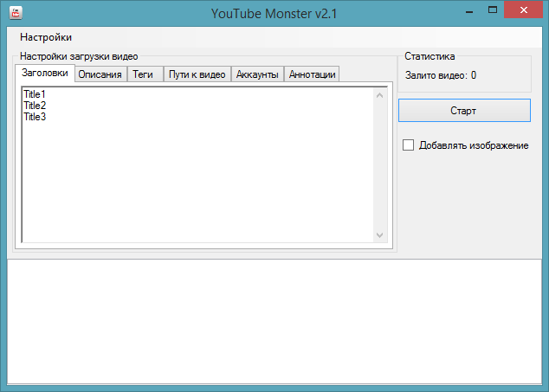Close the YouTube Monster window
The height and width of the screenshot is (392, 549).
[523, 10]
